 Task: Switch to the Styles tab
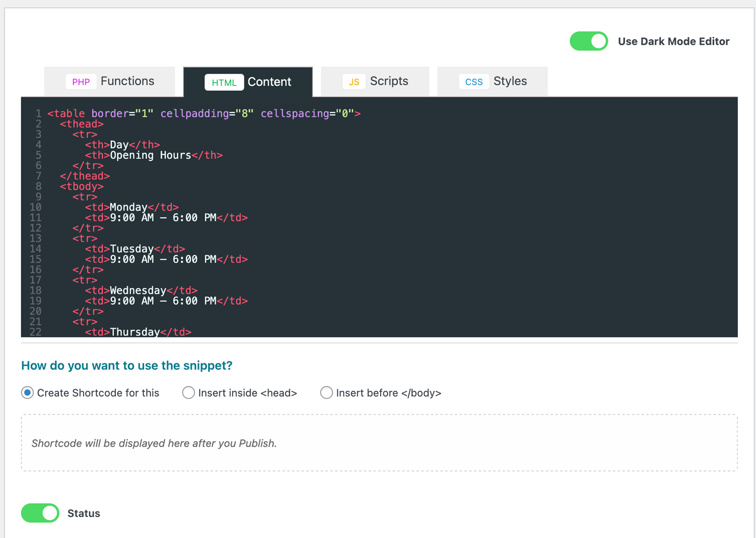492,81
